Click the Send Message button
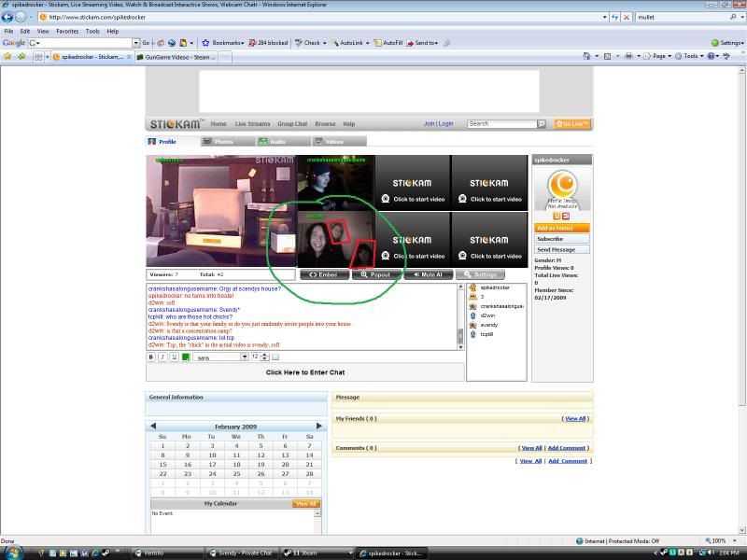The height and width of the screenshot is (560, 747). coord(561,249)
